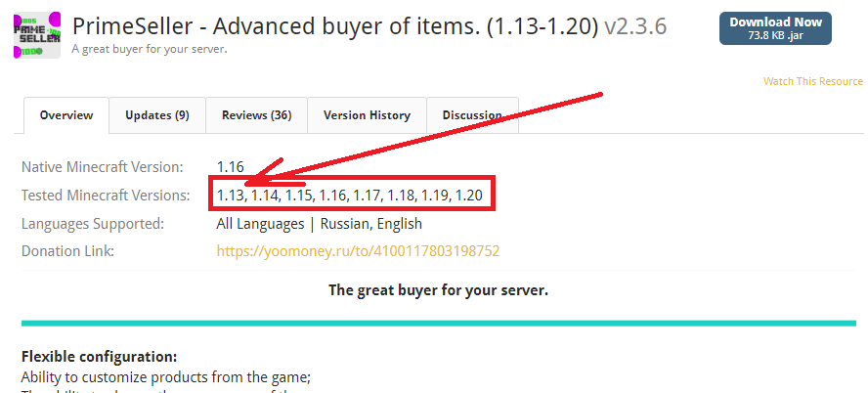This screenshot has height=393, width=868.
Task: Click the bold great buyer heading
Action: point(439,290)
